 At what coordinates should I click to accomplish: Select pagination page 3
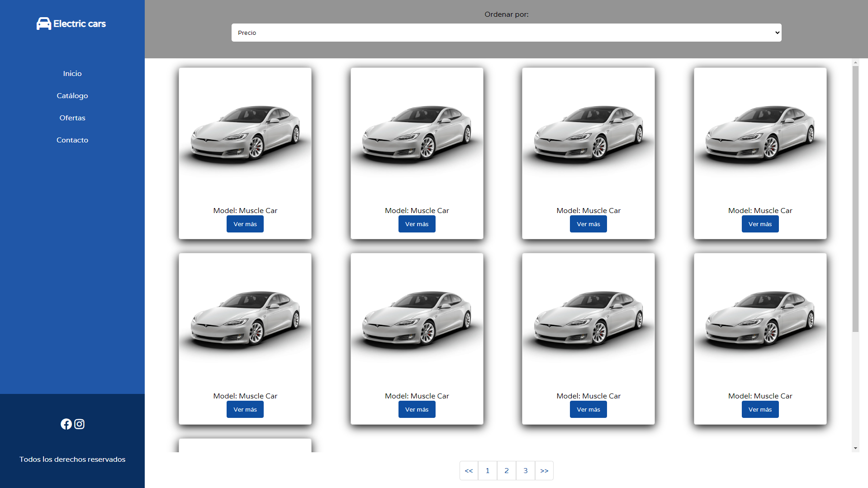pos(526,470)
